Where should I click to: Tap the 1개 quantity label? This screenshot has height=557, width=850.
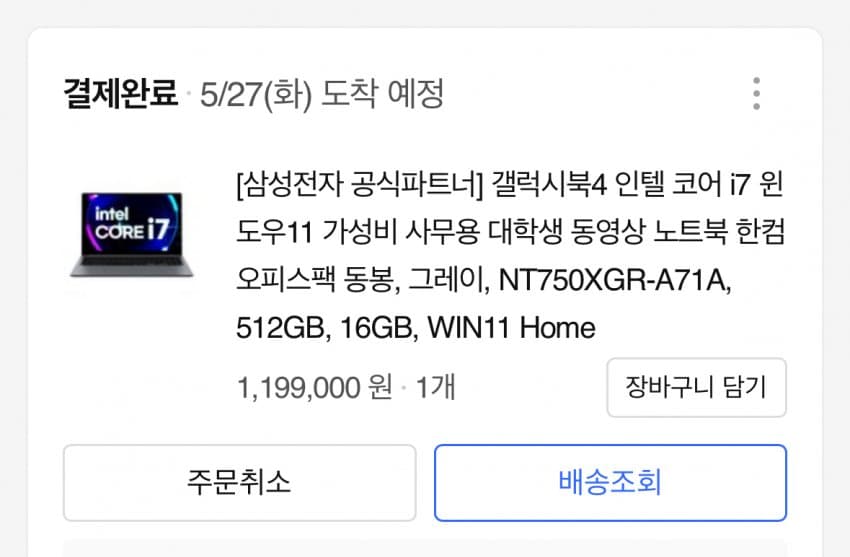(435, 388)
